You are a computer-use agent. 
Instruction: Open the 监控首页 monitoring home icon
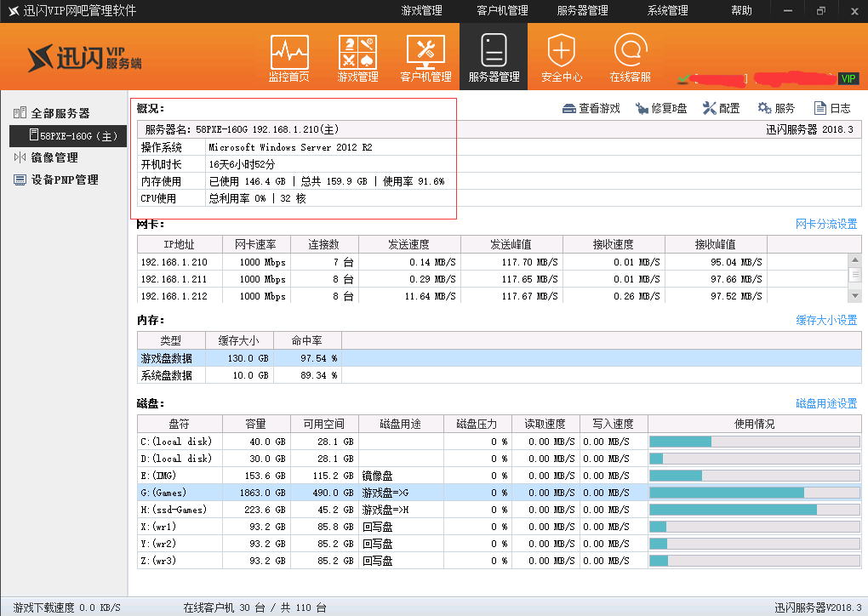tap(289, 58)
